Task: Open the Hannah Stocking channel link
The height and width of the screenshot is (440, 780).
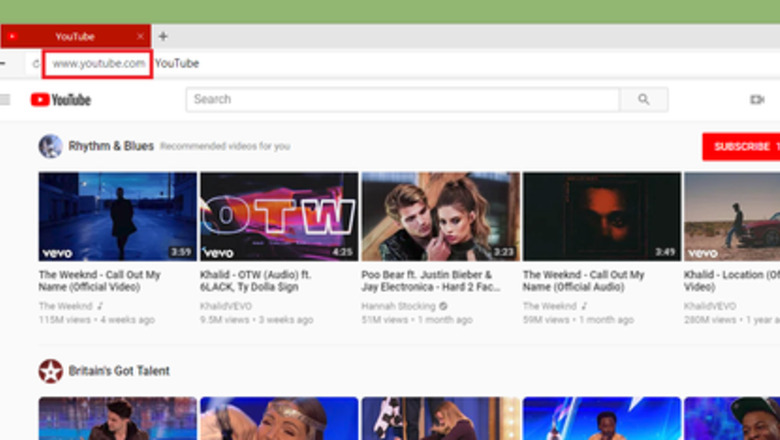Action: [398, 306]
